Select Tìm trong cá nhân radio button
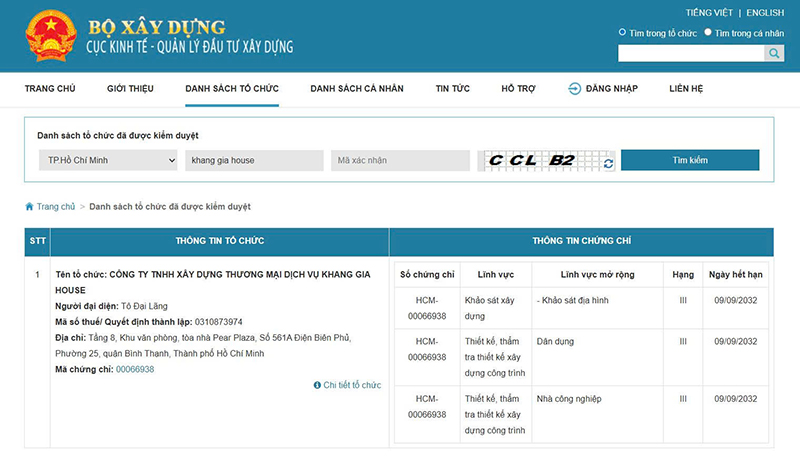 tap(708, 32)
